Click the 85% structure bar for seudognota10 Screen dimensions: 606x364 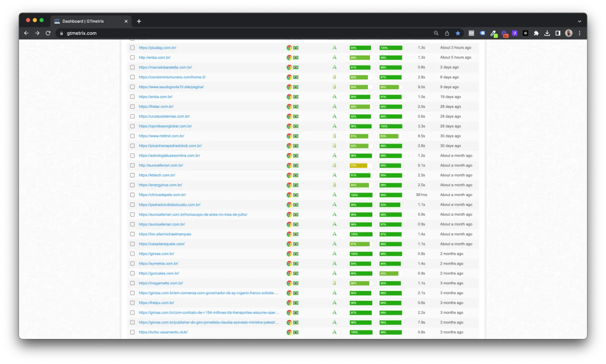(390, 87)
